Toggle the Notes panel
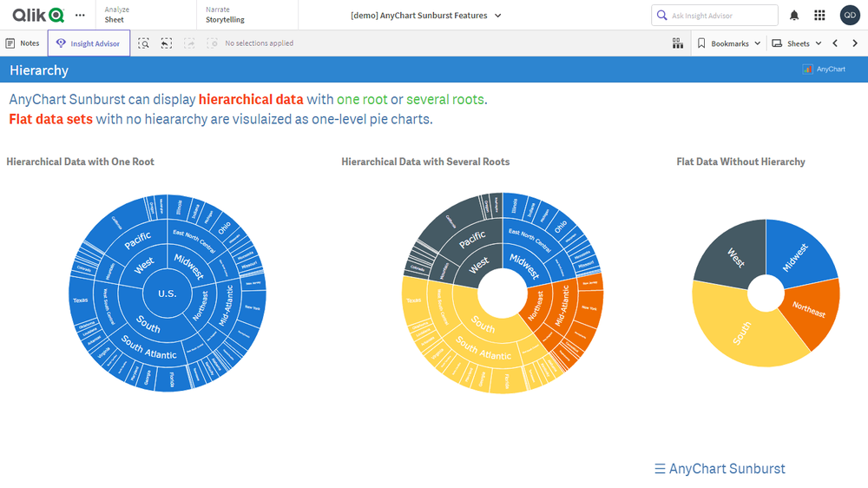Viewport: 868px width, 488px height. [x=23, y=43]
